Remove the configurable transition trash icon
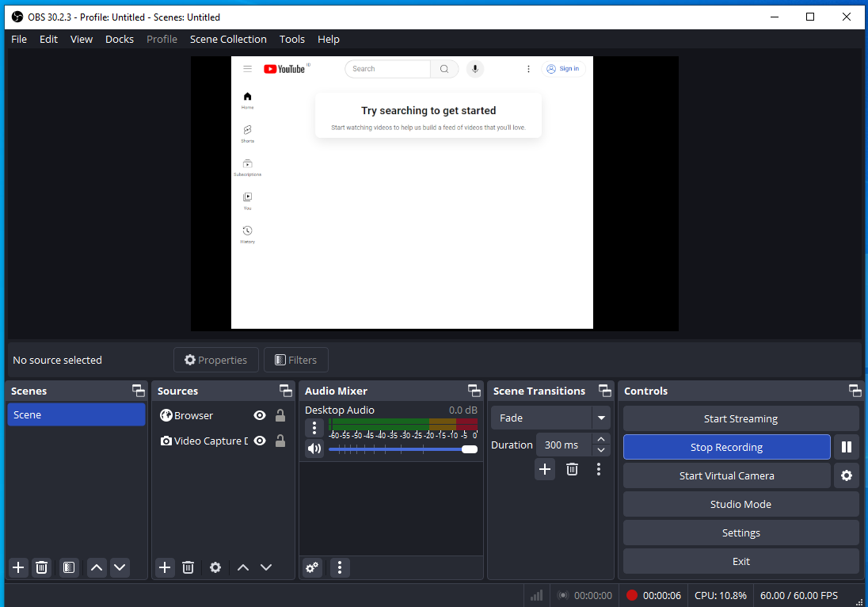 pyautogui.click(x=572, y=469)
